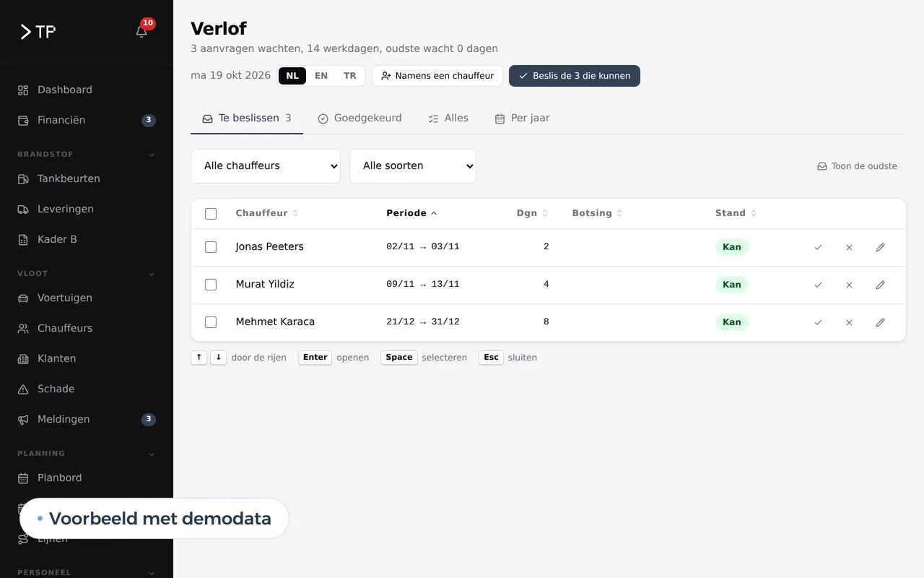Edit Murat Yildiz's request with pencil icon

[880, 285]
